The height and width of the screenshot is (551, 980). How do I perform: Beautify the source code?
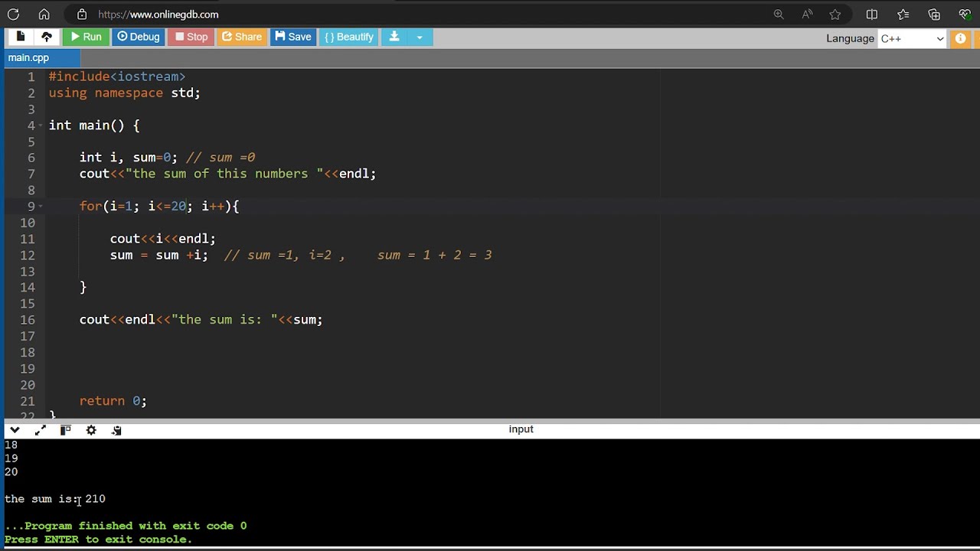click(349, 37)
